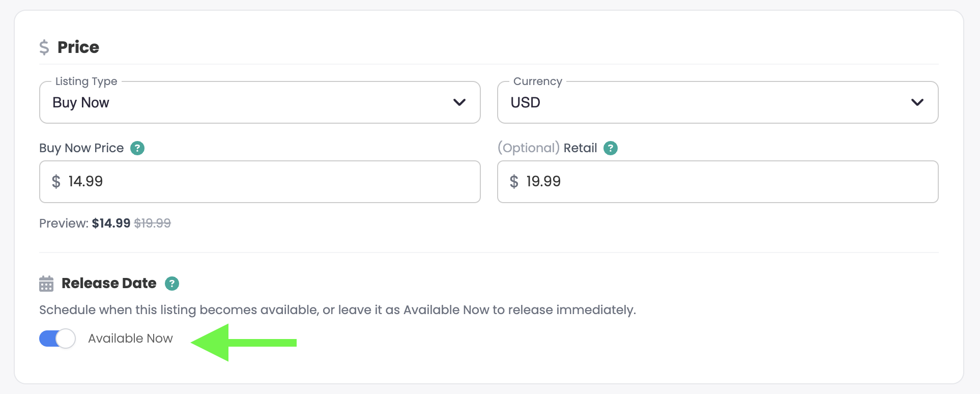Click the Price section heading
980x394 pixels.
(x=78, y=47)
